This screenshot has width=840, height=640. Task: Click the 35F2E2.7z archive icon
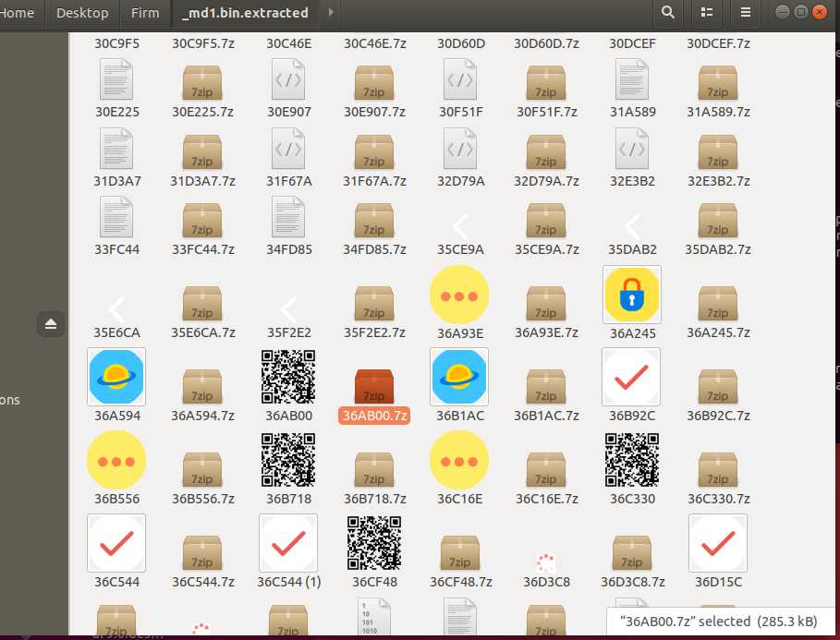click(374, 304)
